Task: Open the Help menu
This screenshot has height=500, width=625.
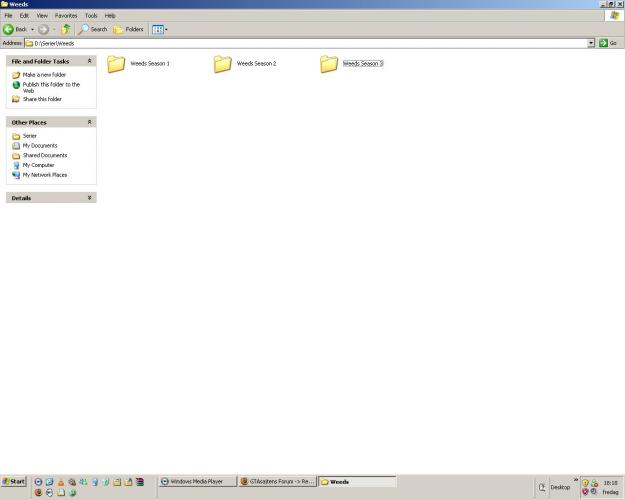Action: tap(110, 16)
